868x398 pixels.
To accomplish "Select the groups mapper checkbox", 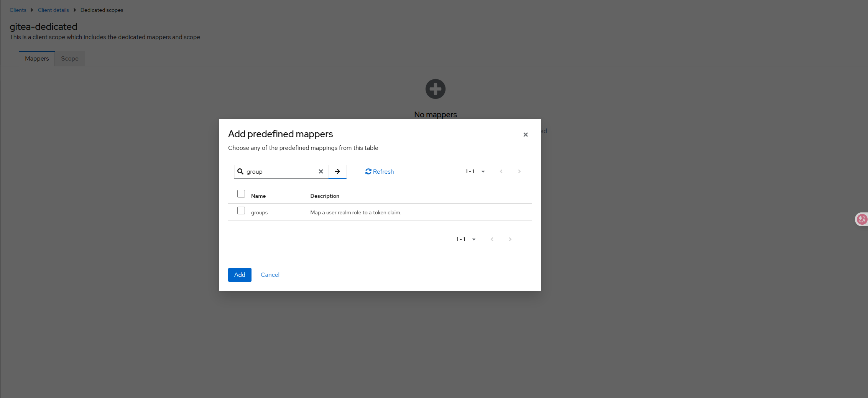I will tap(241, 211).
